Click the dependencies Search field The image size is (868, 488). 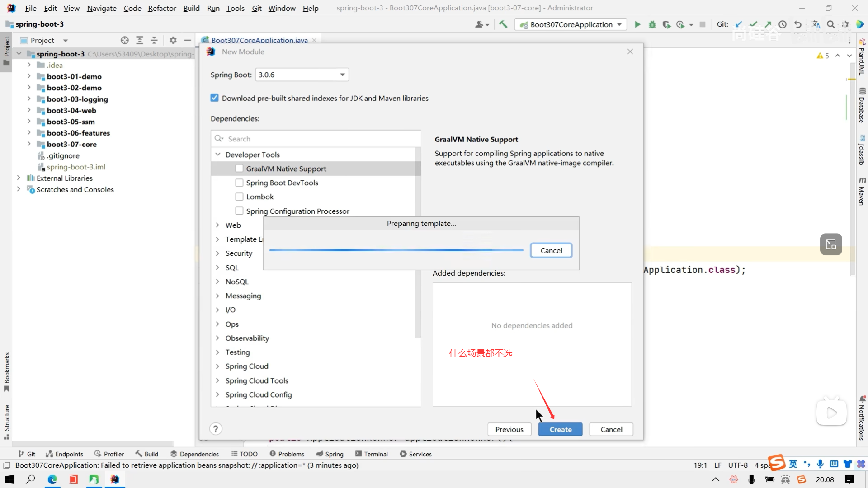coord(316,139)
